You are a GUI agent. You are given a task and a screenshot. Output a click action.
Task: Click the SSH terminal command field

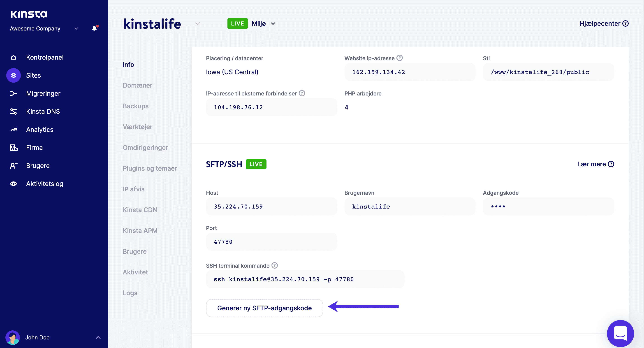click(x=305, y=279)
